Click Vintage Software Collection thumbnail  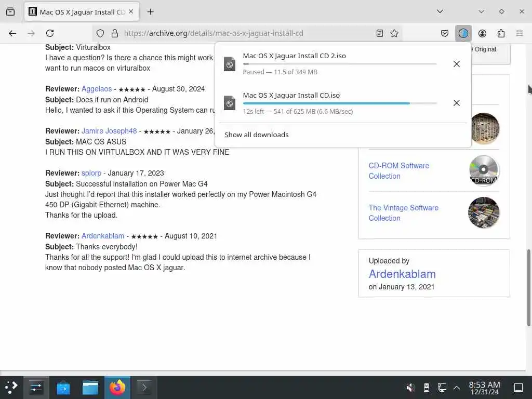pos(484,212)
